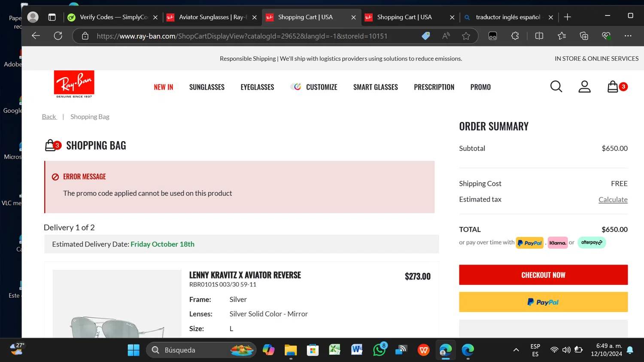Close the Aviator Sunglasses tab

click(255, 18)
